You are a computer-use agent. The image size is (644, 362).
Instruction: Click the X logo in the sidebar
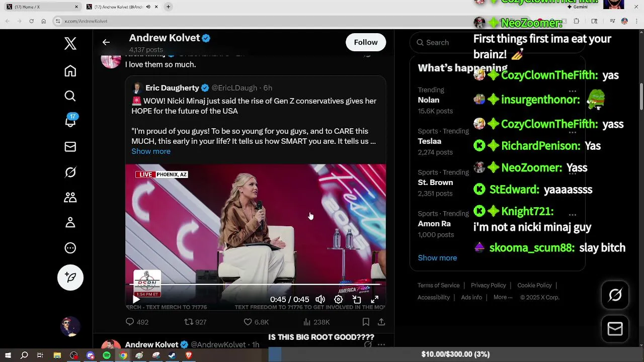[x=70, y=44]
